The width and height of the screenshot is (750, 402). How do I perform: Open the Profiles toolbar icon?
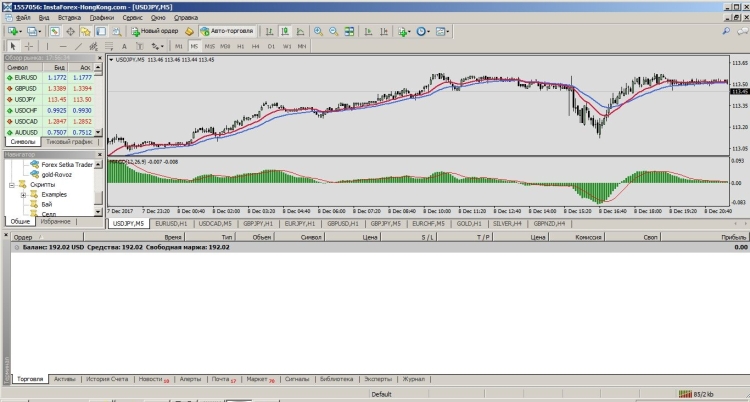pos(33,32)
